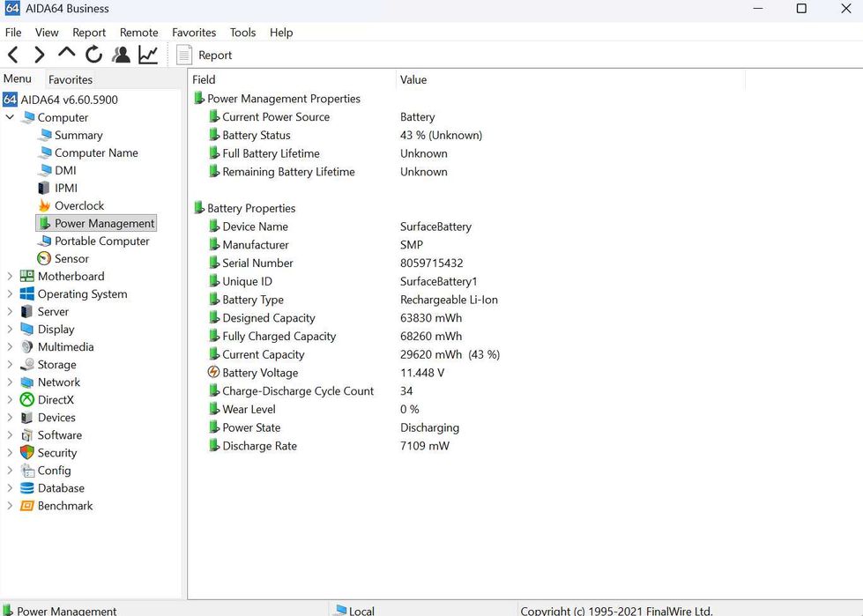Screen dimensions: 863x616
Task: Click the Overclock flame icon
Action: pos(44,205)
